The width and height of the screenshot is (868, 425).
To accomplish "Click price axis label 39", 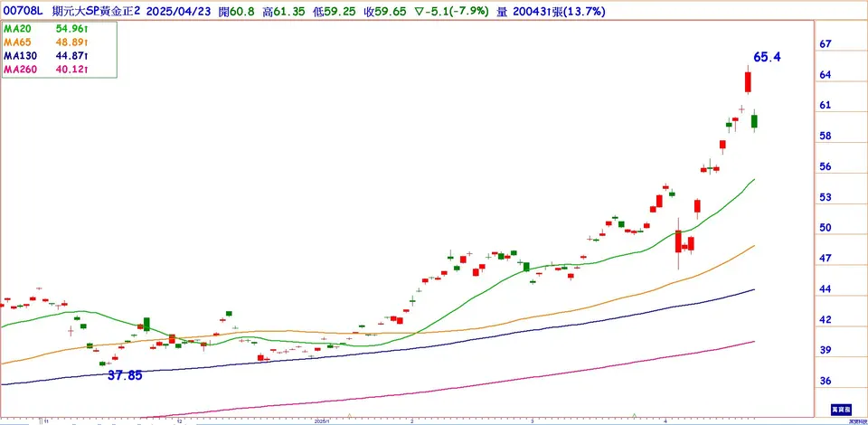I will (x=826, y=350).
